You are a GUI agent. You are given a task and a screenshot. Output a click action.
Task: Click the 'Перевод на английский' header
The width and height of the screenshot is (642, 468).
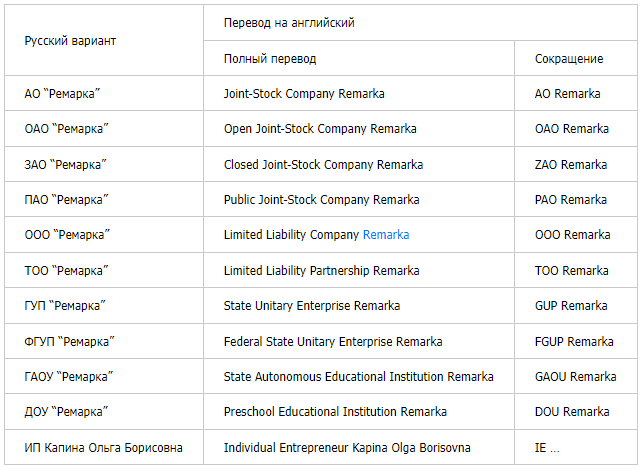289,23
